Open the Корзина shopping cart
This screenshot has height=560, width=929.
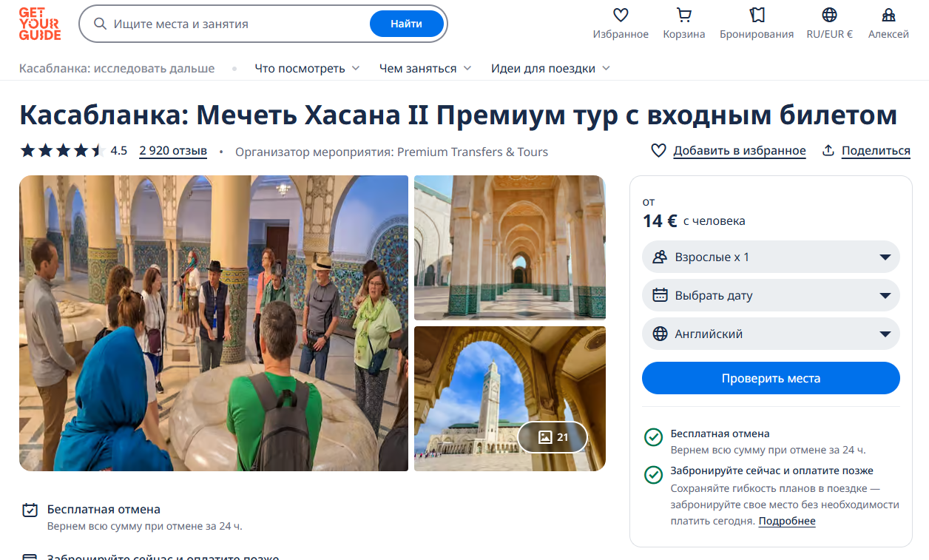pos(683,16)
